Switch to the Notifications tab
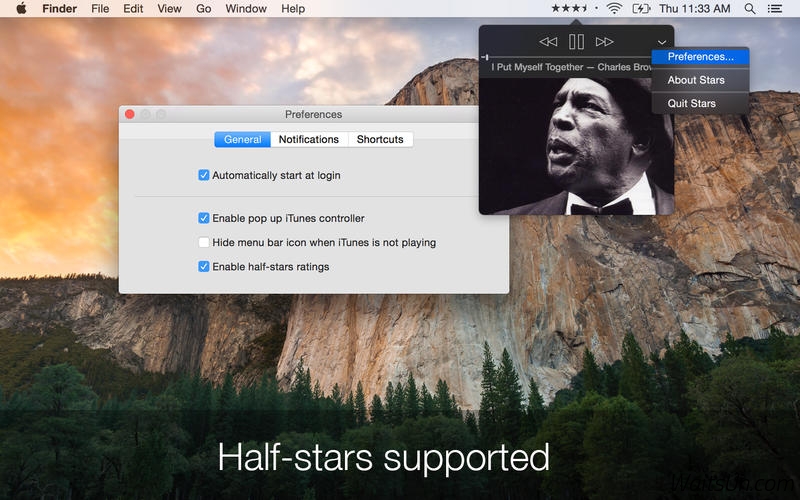800x500 pixels. tap(309, 139)
